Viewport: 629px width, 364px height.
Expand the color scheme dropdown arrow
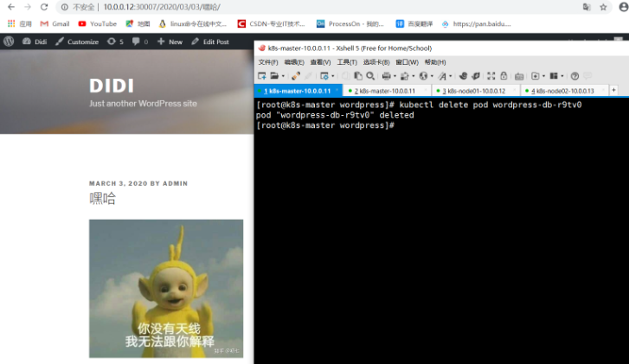[x=414, y=76]
